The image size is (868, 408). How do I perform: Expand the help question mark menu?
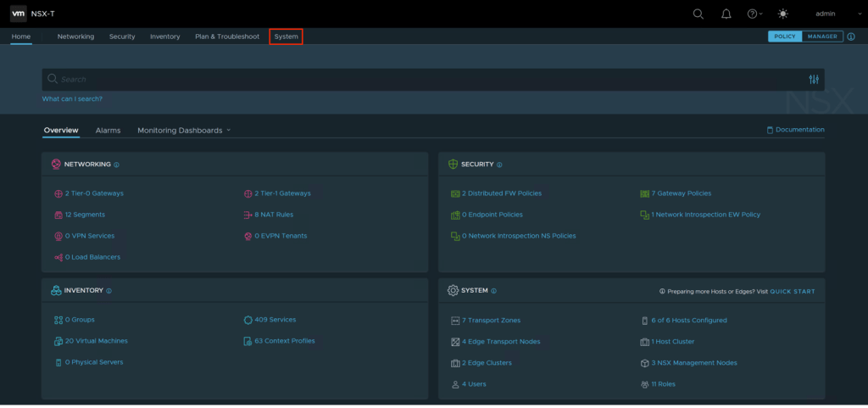(754, 14)
